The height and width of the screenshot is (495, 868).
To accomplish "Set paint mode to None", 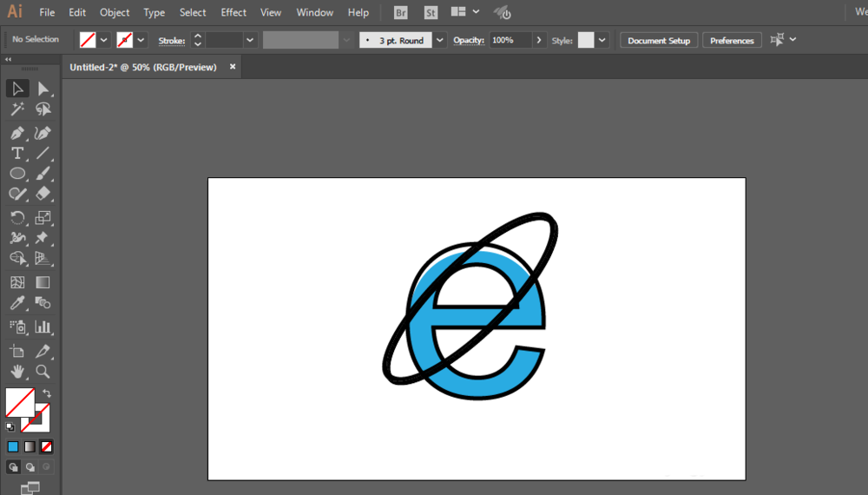I will click(47, 446).
